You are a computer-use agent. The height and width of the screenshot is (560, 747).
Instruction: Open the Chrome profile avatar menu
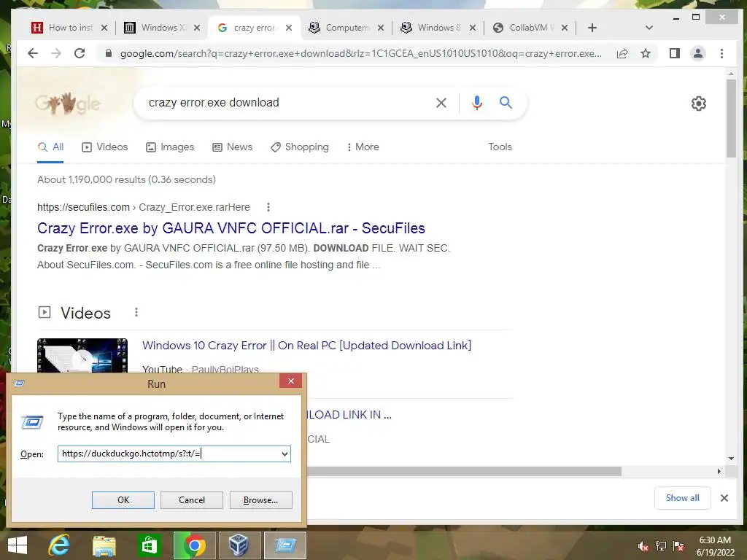pyautogui.click(x=698, y=53)
